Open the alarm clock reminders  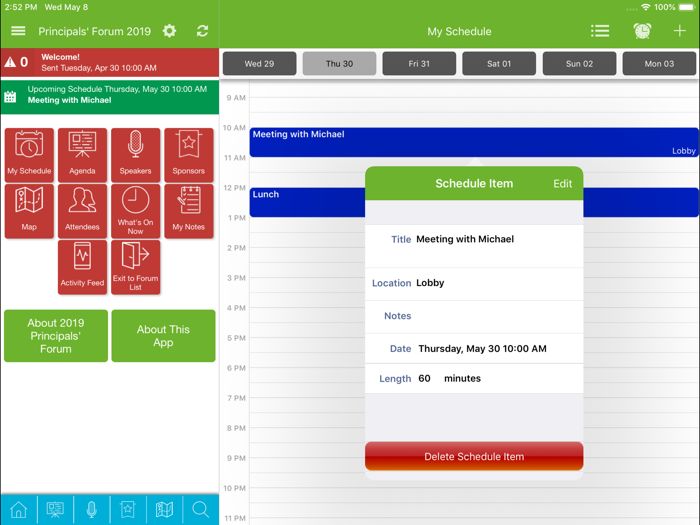coord(642,31)
